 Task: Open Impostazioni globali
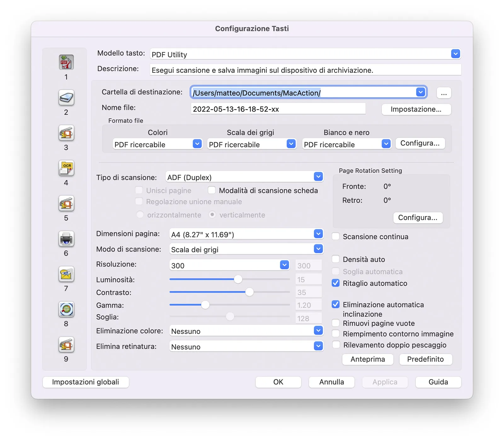[x=86, y=382]
